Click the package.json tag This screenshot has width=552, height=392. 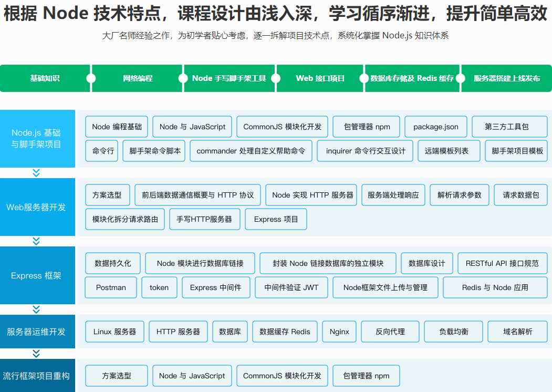click(x=436, y=127)
